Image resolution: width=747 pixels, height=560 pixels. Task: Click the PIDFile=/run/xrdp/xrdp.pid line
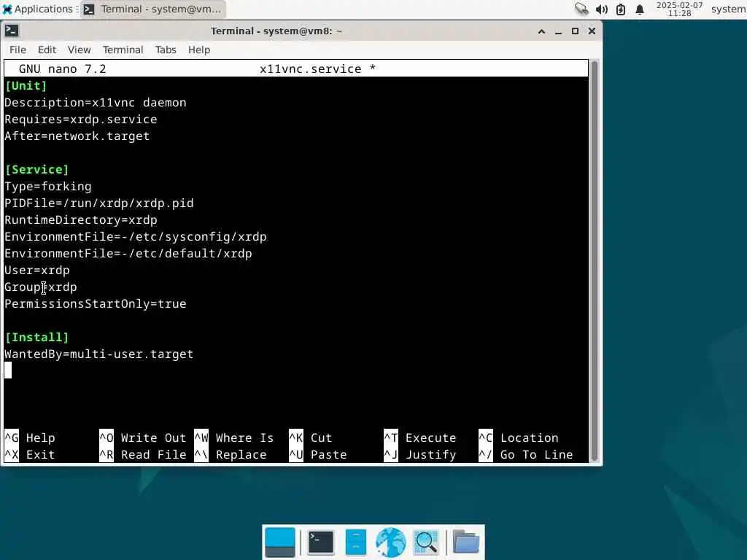tap(99, 203)
